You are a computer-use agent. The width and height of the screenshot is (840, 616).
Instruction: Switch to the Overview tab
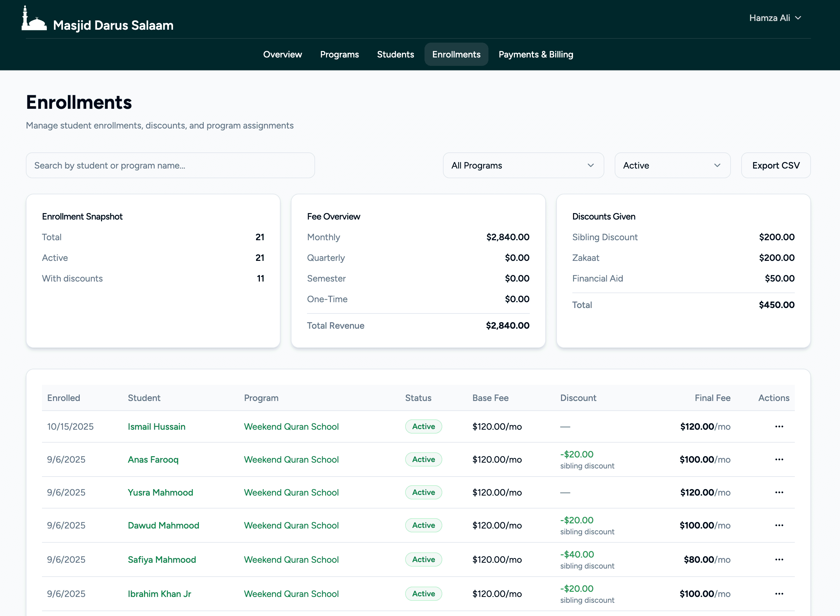(282, 54)
